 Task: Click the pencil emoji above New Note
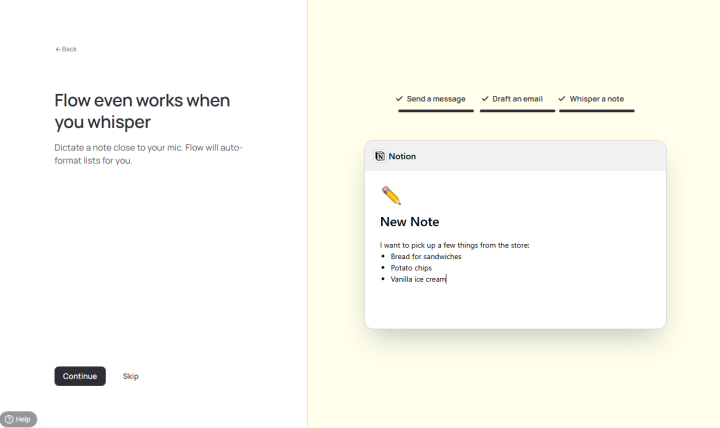391,195
